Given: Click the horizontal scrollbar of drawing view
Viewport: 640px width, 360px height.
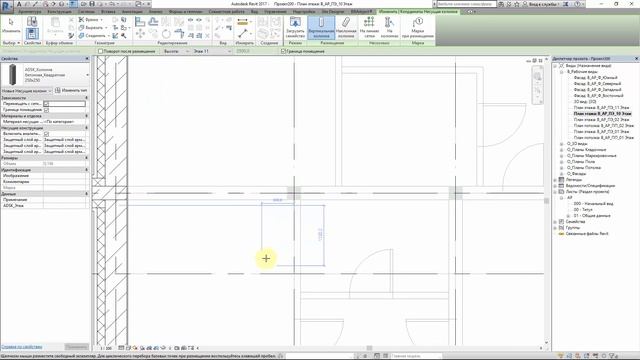Looking at the screenshot, I should pyautogui.click(x=369, y=348).
